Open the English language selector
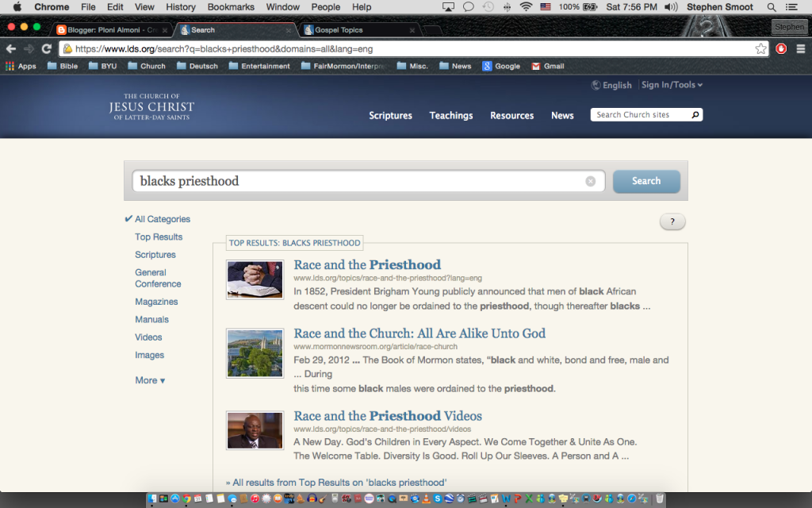812x508 pixels. coord(611,85)
